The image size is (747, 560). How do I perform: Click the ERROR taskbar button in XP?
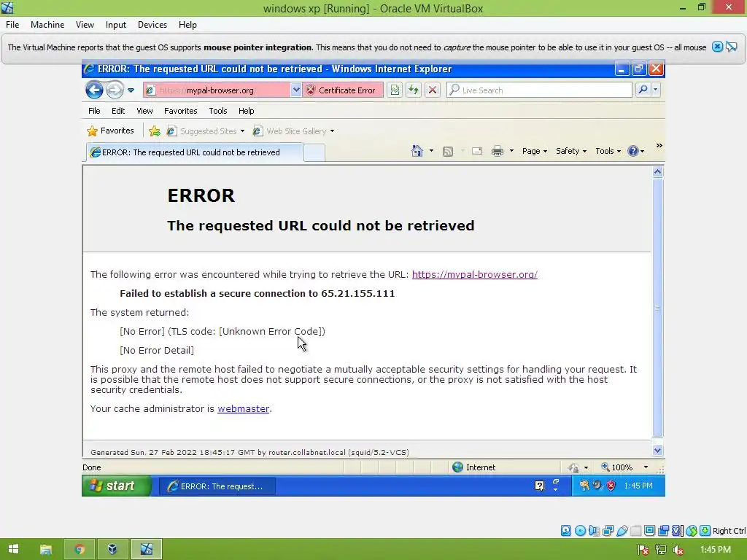coord(217,486)
